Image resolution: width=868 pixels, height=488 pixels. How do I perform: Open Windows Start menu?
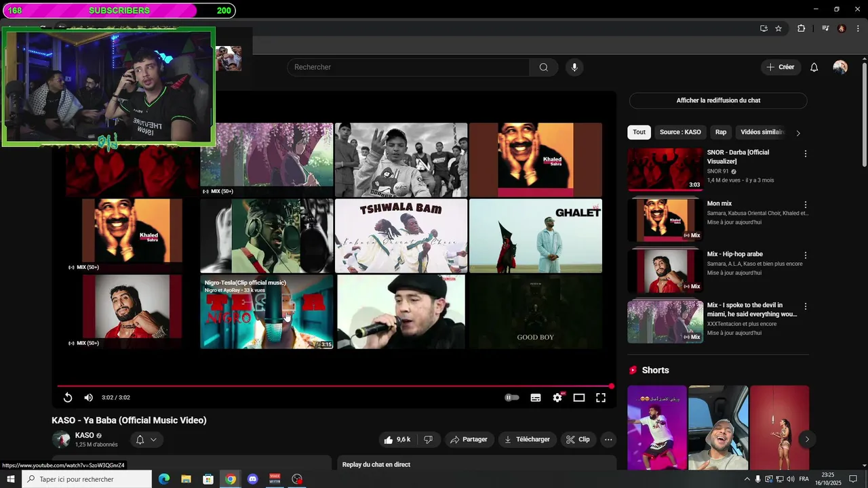point(11,479)
